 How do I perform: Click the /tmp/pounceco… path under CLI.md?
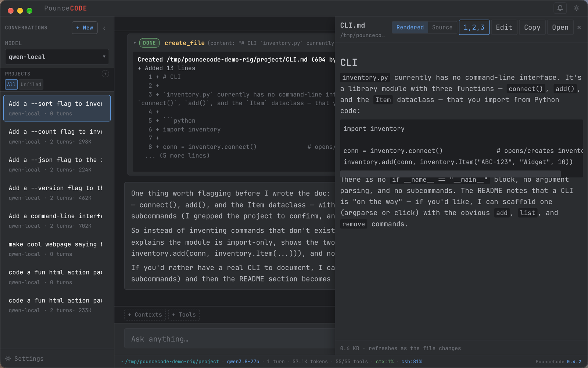pos(362,35)
